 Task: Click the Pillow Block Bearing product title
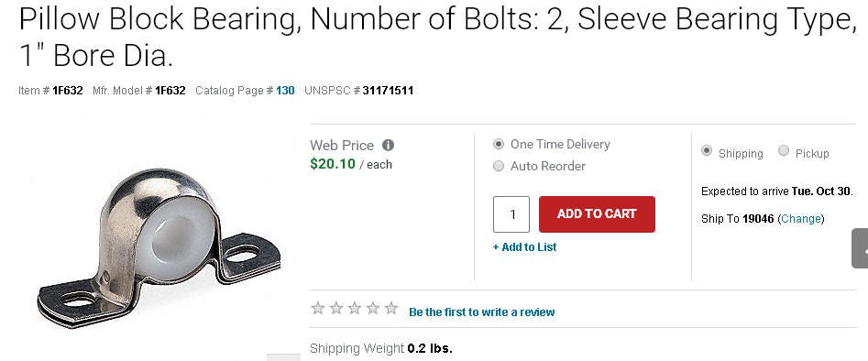click(x=434, y=37)
